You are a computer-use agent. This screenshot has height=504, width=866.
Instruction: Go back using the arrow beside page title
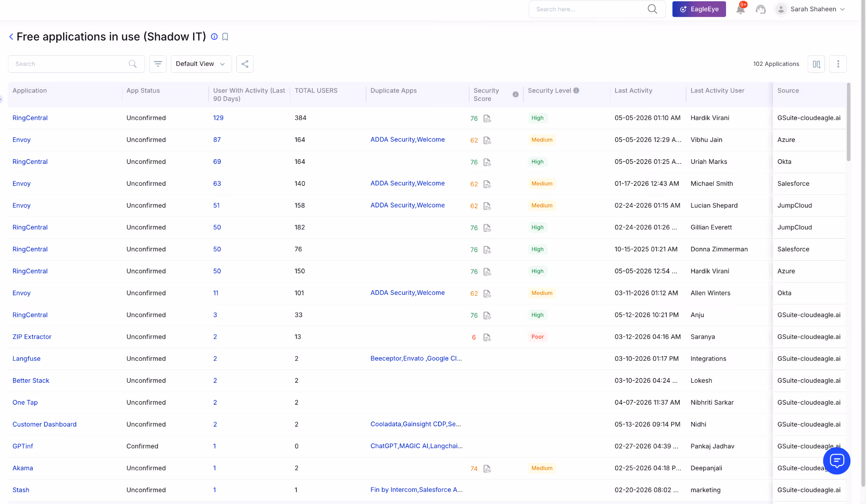11,37
